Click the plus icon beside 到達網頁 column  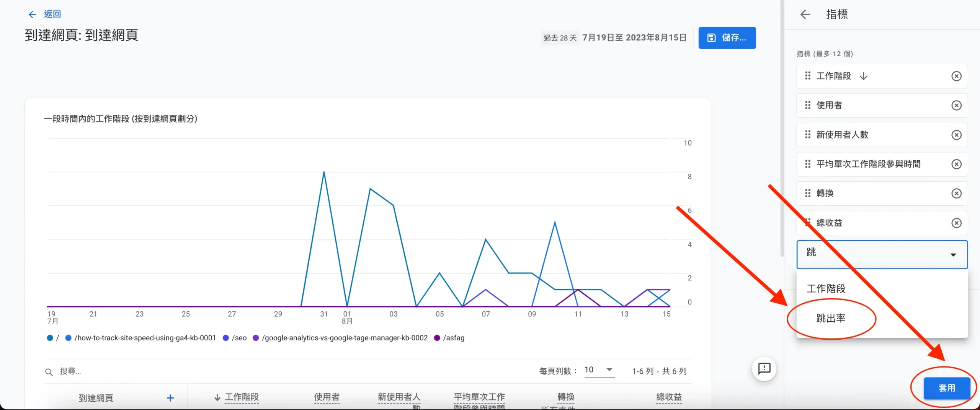click(170, 398)
